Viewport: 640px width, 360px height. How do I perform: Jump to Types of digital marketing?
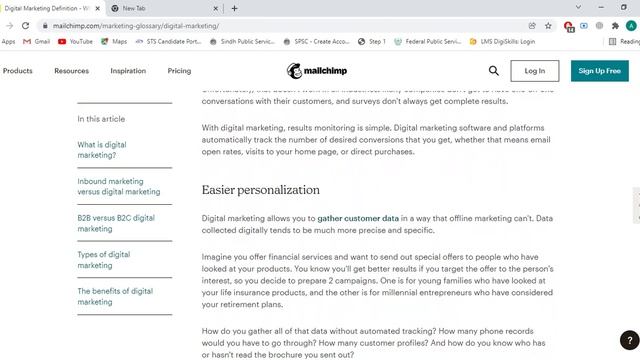click(x=104, y=260)
